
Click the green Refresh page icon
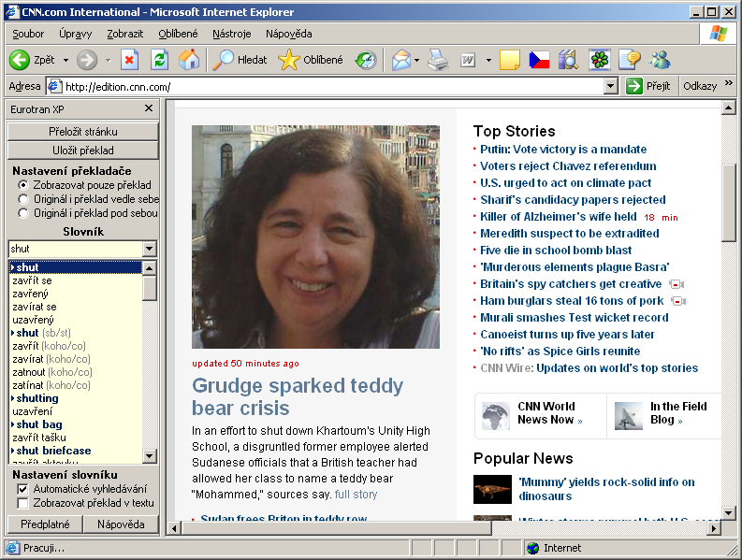tap(159, 60)
